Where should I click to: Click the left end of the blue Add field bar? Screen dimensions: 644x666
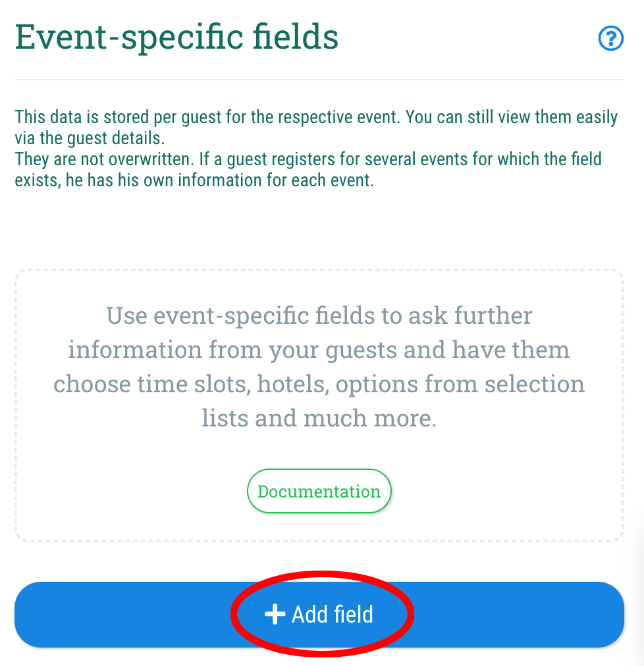pos(64,615)
